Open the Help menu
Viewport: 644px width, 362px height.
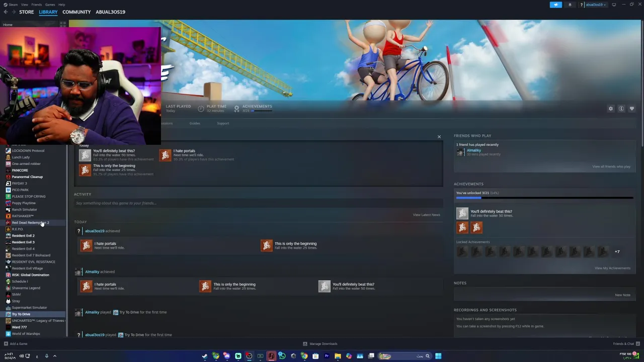(61, 5)
